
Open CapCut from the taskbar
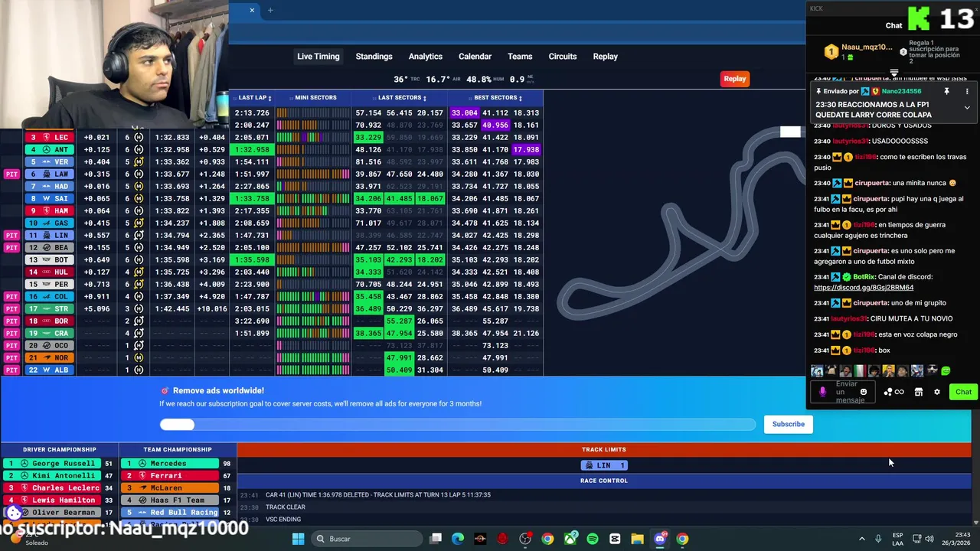tap(615, 539)
